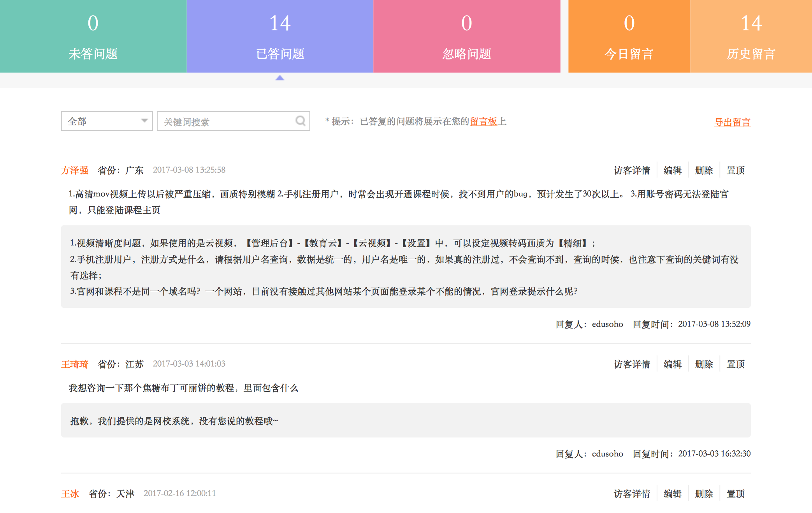Delete 方泽强's message
Viewport: 812px width, 513px height.
coord(704,170)
